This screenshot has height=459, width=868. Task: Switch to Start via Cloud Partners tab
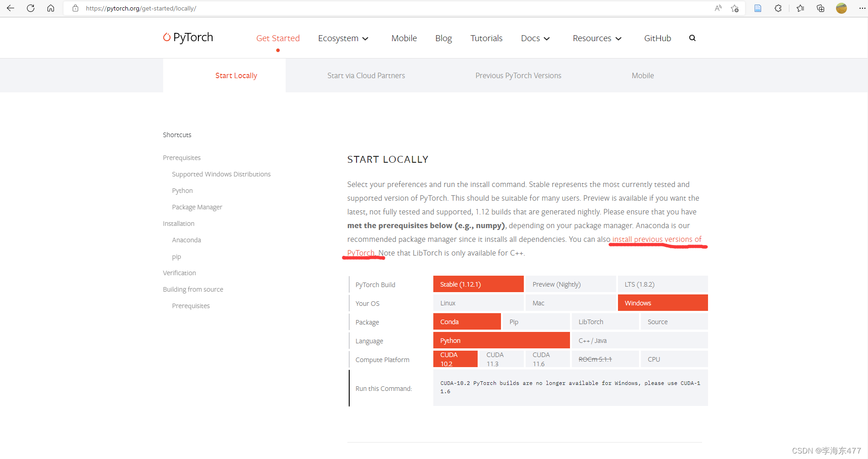point(366,75)
